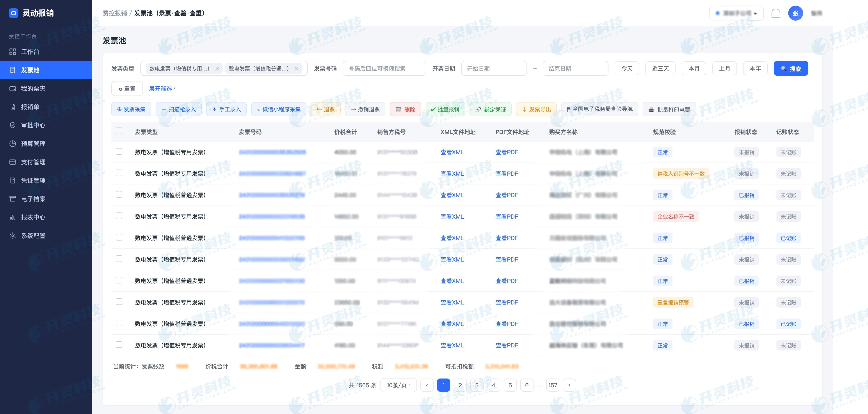This screenshot has height=414, width=868.
Task: Open the 工作台 grid icon in sidebar
Action: tap(13, 51)
